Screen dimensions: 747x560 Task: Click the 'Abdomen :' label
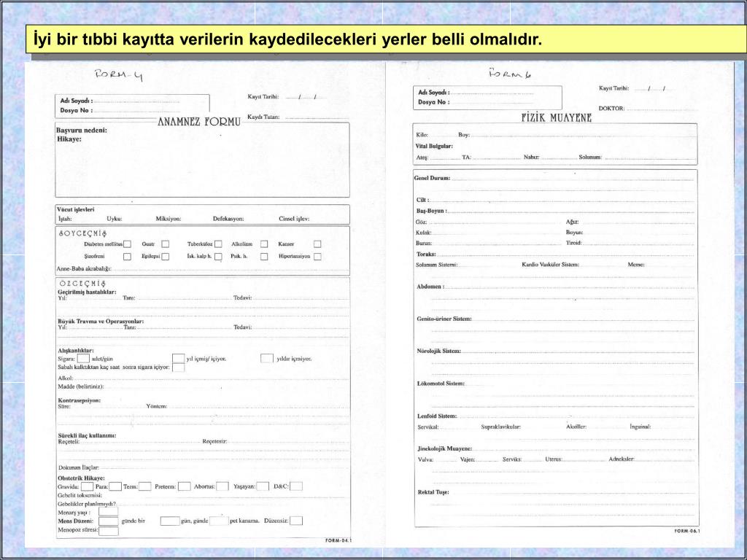pyautogui.click(x=430, y=287)
